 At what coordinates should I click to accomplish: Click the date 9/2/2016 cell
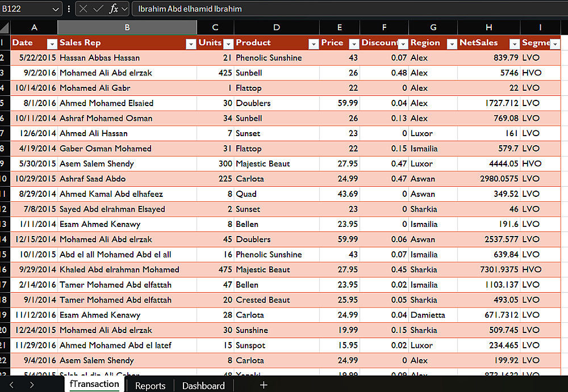coord(34,73)
